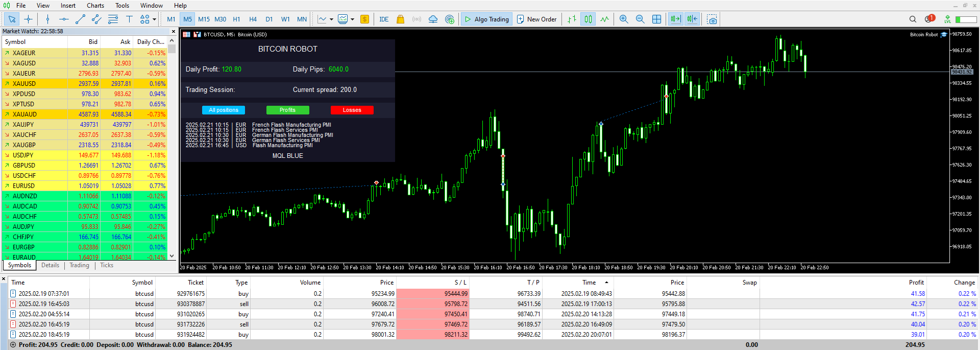
Task: Open notifications with red badge
Action: click(929, 19)
